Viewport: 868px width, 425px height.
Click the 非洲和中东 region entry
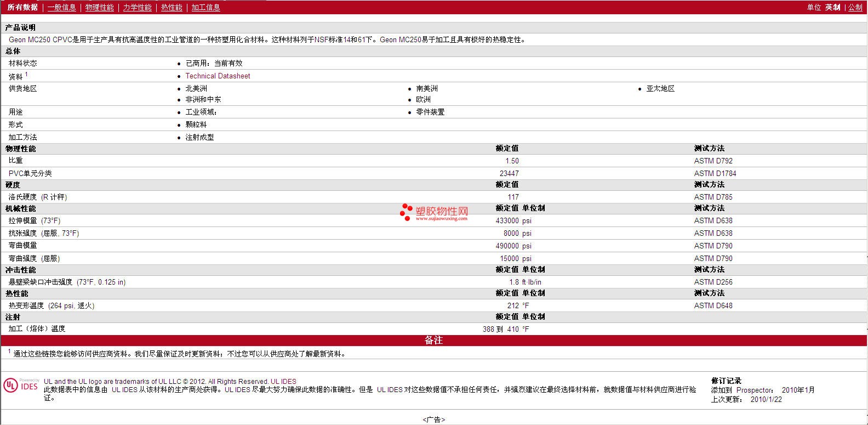click(x=203, y=99)
